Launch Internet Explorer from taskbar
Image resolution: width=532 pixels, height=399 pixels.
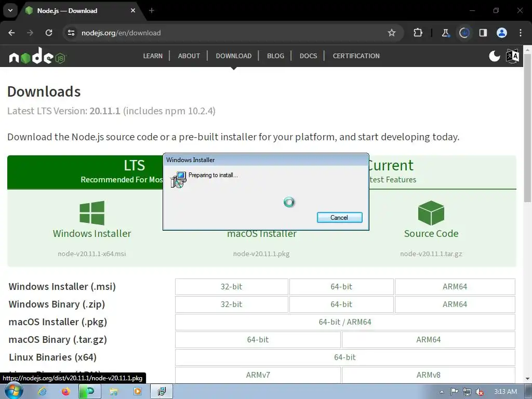pyautogui.click(x=42, y=392)
